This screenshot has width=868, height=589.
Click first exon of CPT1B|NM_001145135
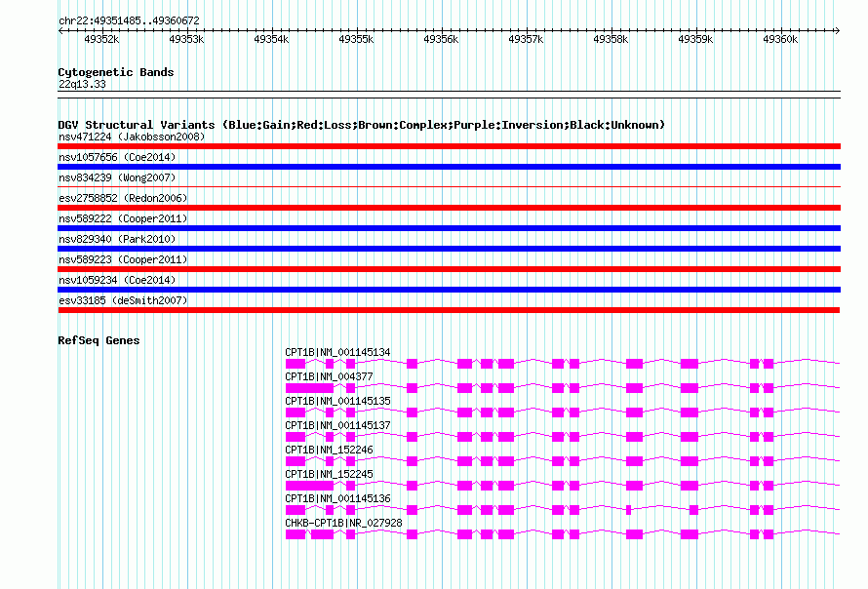pyautogui.click(x=296, y=412)
